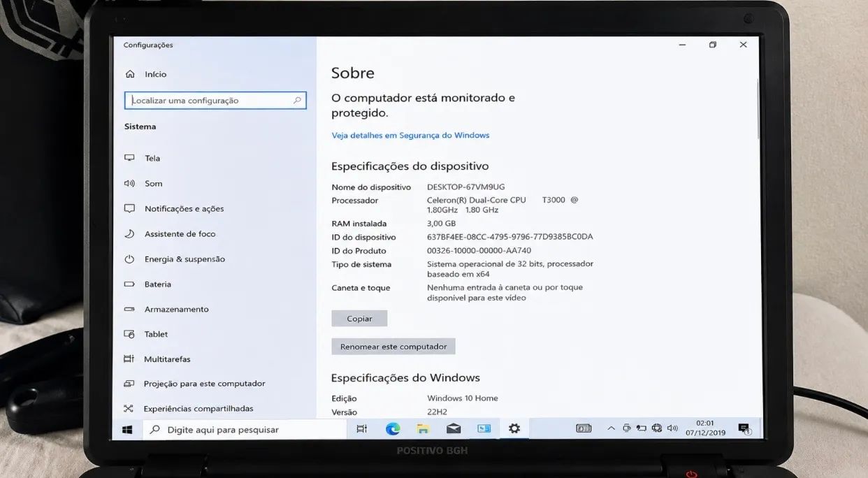Click the magnifier icon in settings search
Image resolution: width=868 pixels, height=478 pixels.
coord(298,100)
